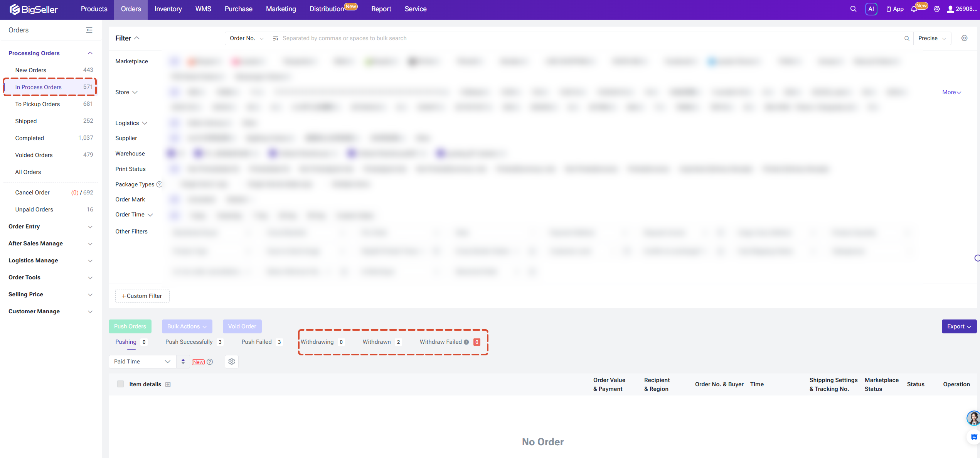Open the Bulk Actions dropdown
The height and width of the screenshot is (458, 980).
click(x=187, y=326)
